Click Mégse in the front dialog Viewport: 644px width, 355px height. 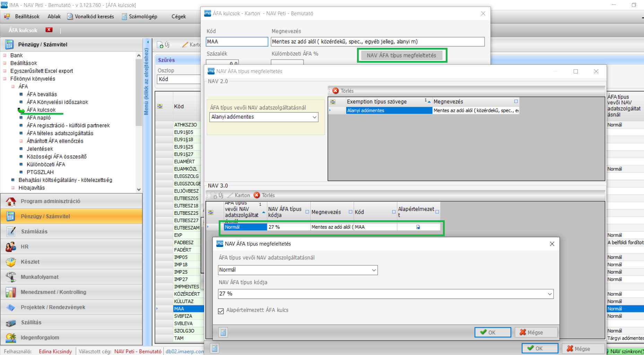coord(536,332)
